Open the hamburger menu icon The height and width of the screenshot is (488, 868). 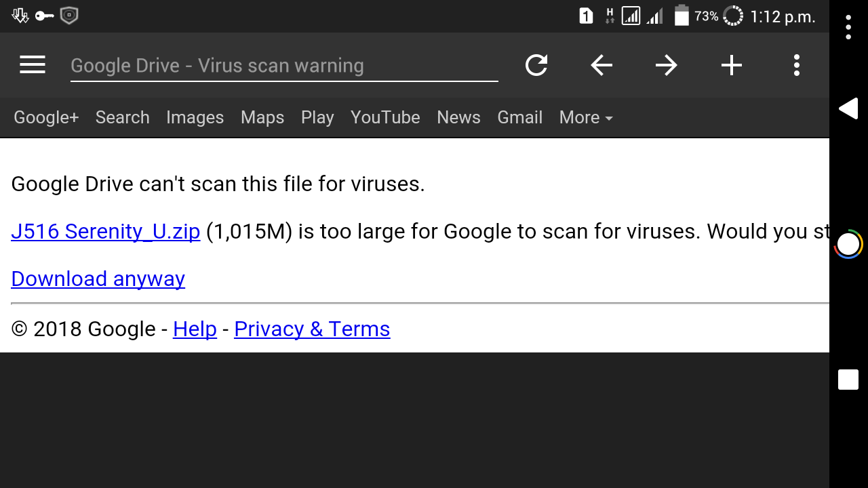(x=33, y=65)
